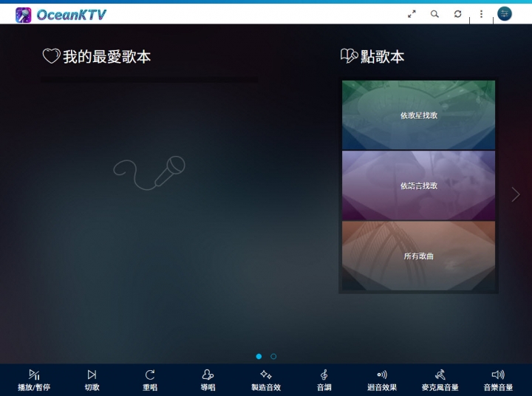Toggle guide vocals with 導唱
Screen dimensions: 532x396
[208, 380]
